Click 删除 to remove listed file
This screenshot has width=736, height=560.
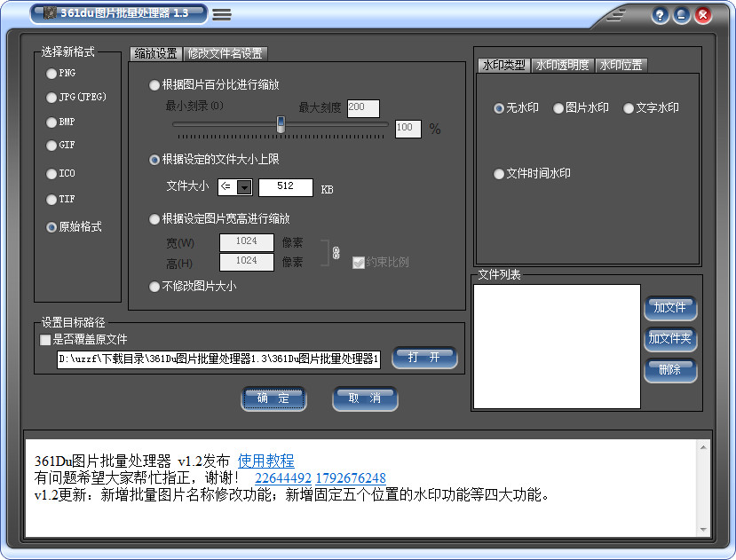tap(670, 370)
